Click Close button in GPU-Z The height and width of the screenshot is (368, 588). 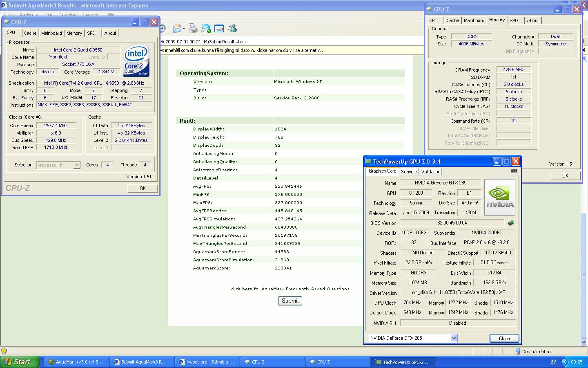pos(504,338)
